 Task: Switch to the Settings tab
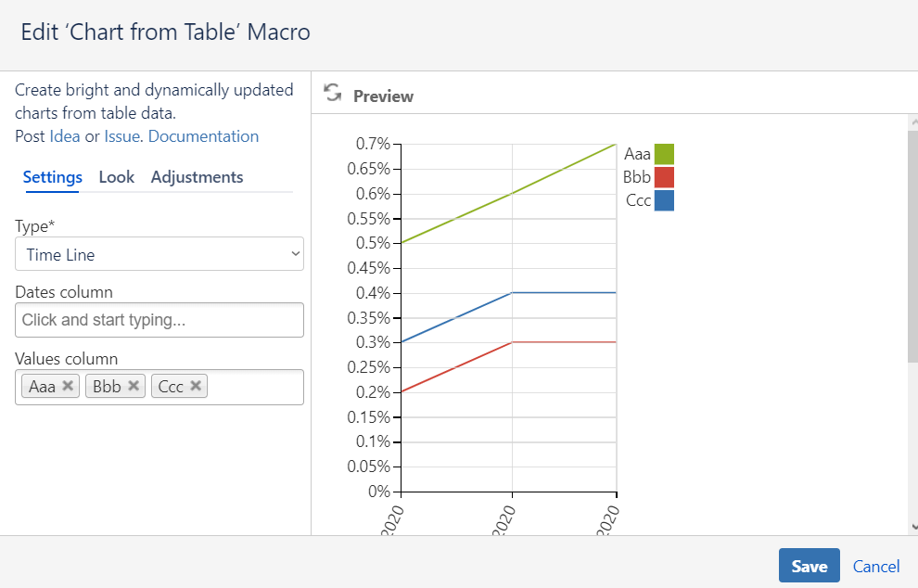point(52,177)
